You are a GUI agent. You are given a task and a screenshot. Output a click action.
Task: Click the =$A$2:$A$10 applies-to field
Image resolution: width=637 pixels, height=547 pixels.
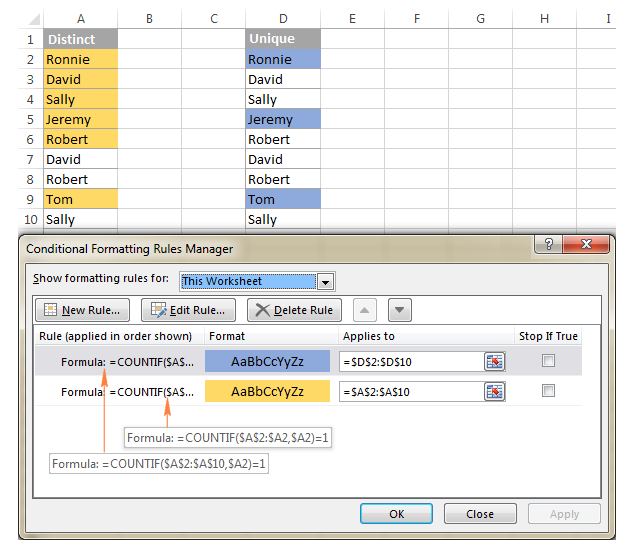(412, 392)
